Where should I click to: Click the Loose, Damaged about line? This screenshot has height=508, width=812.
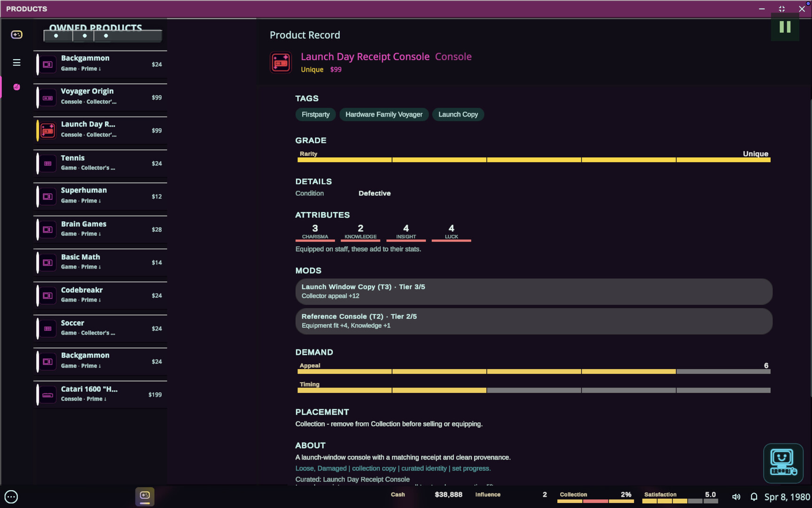(x=393, y=468)
